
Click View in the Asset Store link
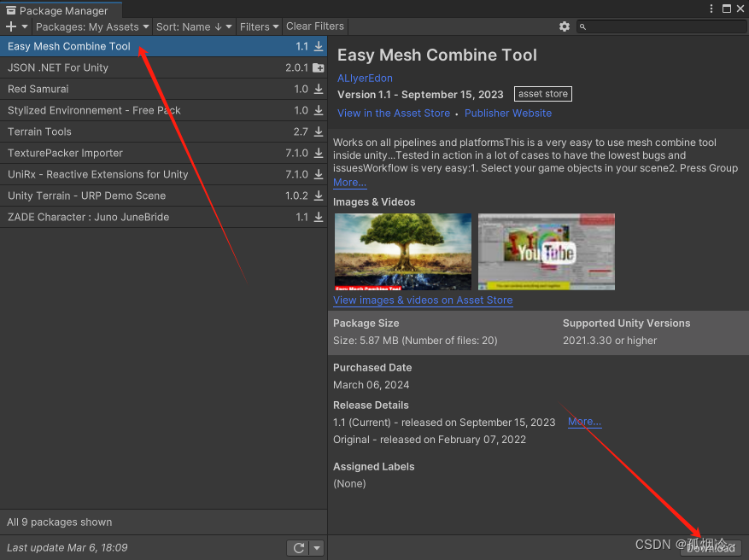click(394, 114)
